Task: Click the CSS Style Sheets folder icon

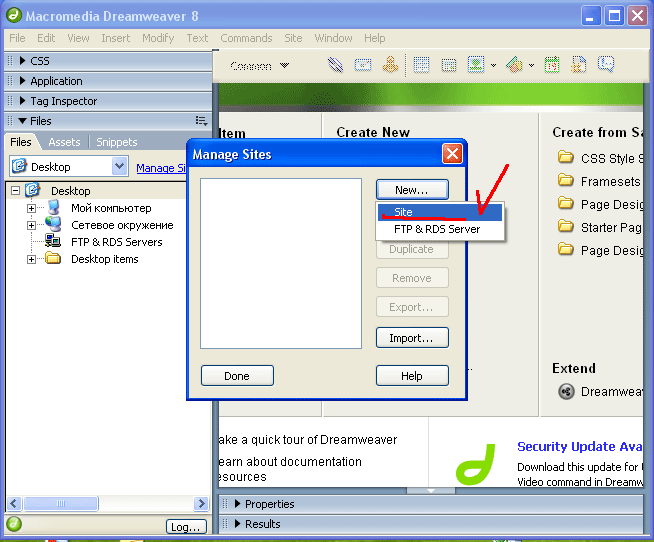Action: pyautogui.click(x=566, y=157)
